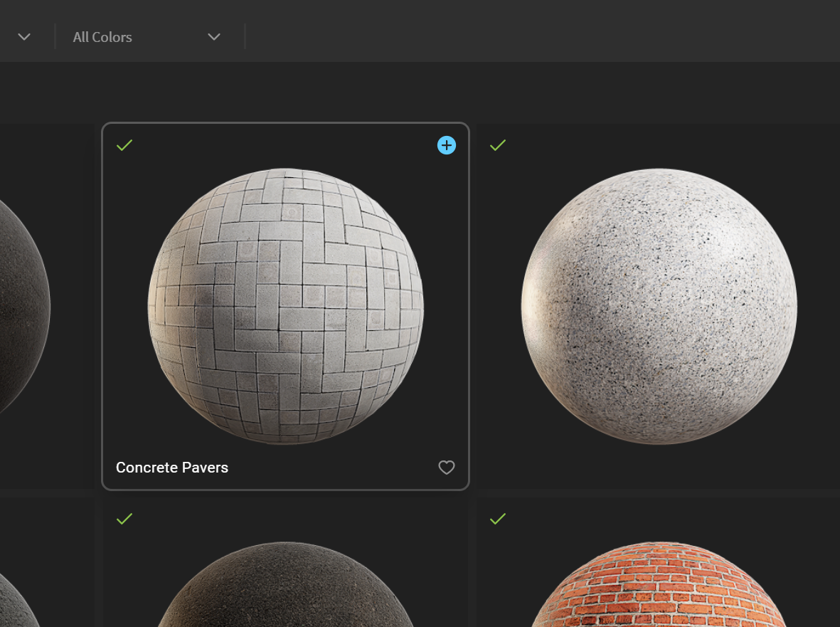
Task: Select the red brick sphere thumbnail
Action: [x=659, y=584]
